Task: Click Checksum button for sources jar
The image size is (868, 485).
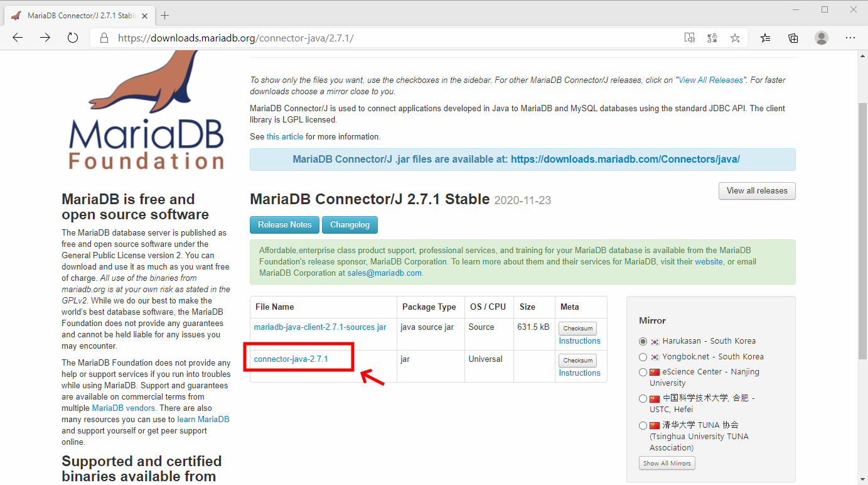Action: 577,329
